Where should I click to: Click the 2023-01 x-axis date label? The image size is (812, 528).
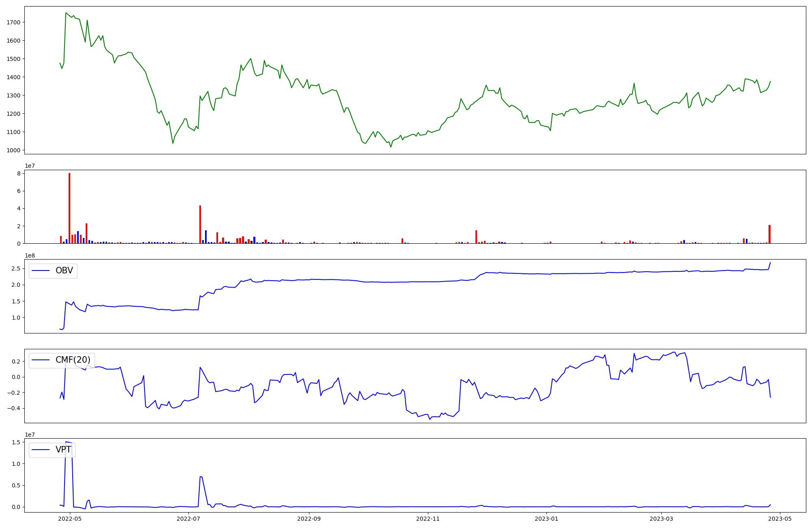[x=546, y=519]
